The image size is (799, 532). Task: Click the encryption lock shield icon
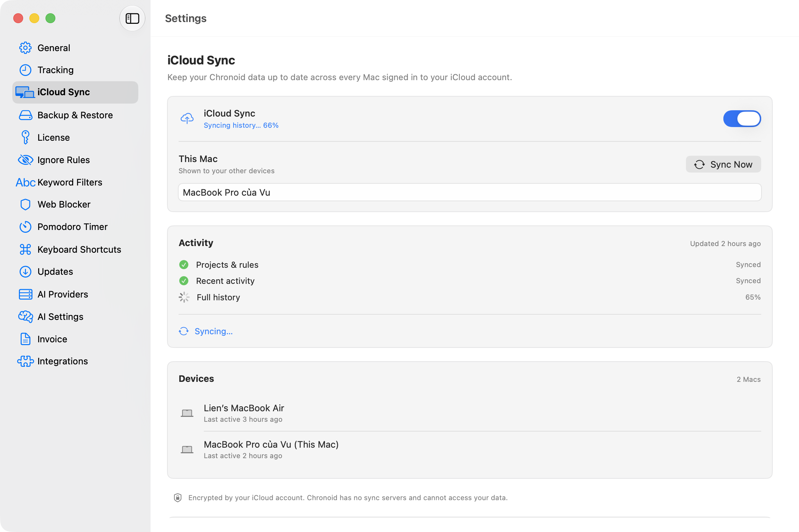178,498
